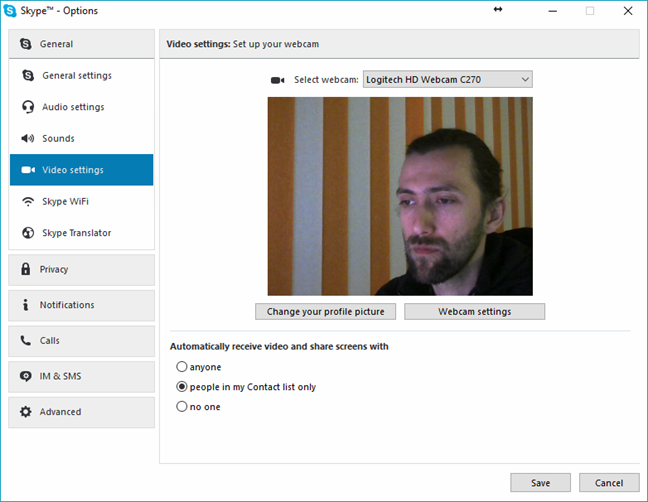Expand the General section header
This screenshot has height=502, width=648.
point(81,44)
